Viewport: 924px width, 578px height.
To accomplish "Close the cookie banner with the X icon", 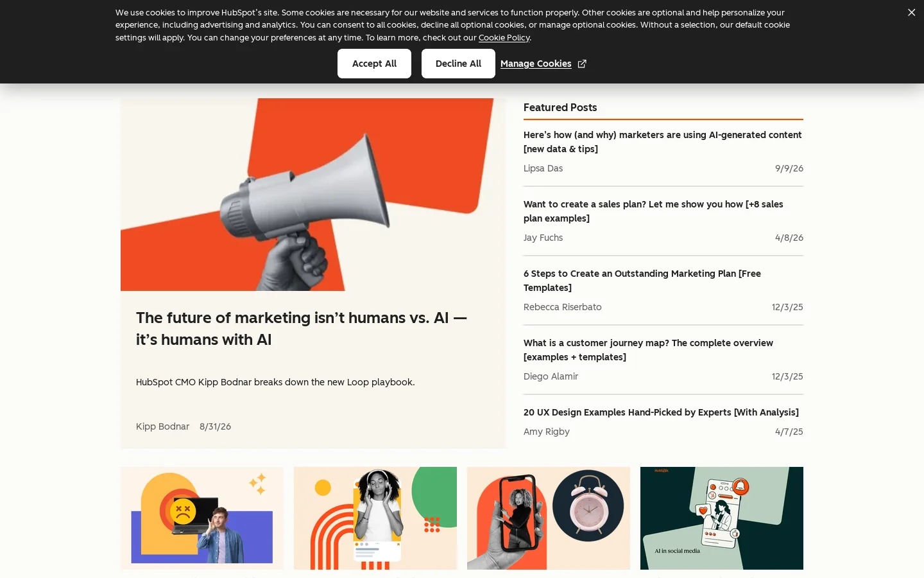I will [911, 13].
